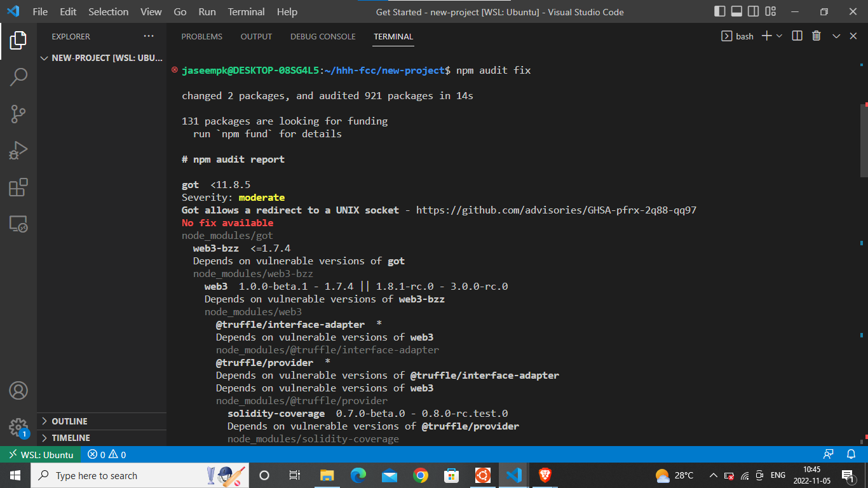Open the Brave browser from the taskbar
Image resolution: width=868 pixels, height=488 pixels.
(545, 475)
